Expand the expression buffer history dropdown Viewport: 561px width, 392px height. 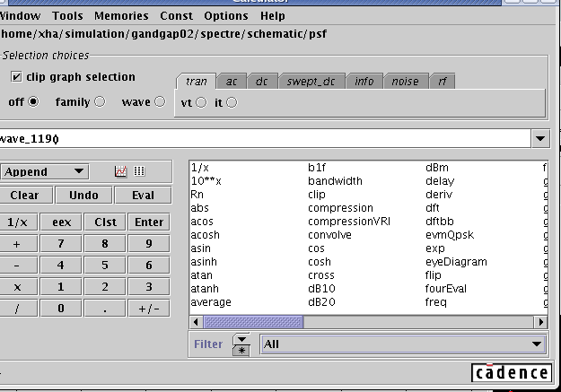pos(540,138)
